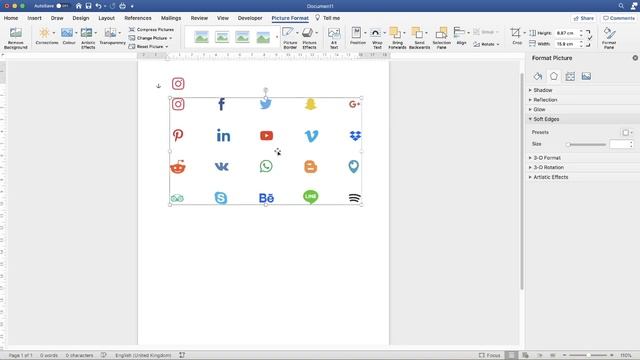Click the Share button
This screenshot has width=640, height=360.
[x=583, y=18]
